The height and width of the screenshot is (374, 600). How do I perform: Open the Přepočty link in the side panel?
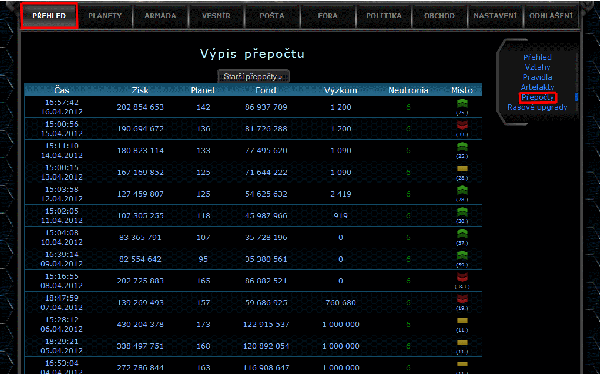click(538, 97)
